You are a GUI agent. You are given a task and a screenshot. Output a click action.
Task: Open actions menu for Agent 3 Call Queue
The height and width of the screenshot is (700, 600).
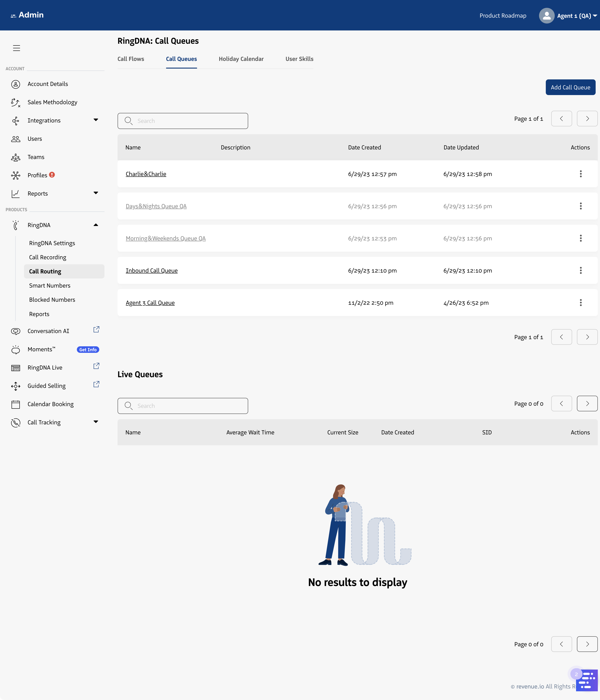[x=580, y=303]
